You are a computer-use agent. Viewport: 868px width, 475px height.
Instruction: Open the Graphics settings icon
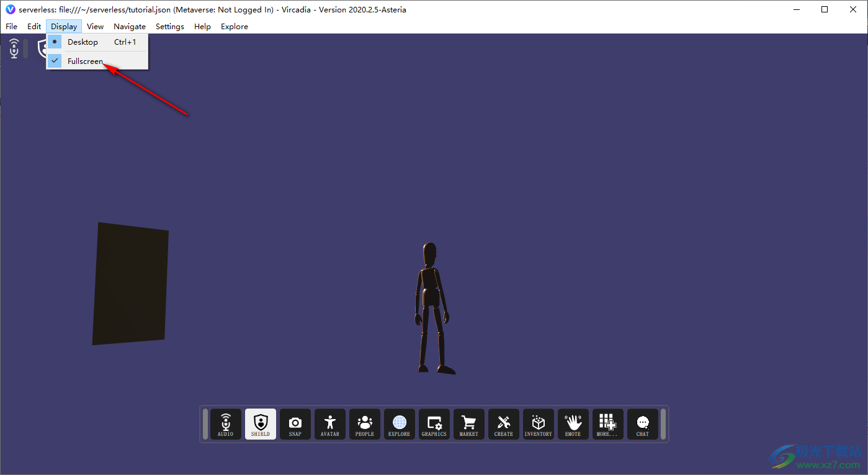(434, 424)
